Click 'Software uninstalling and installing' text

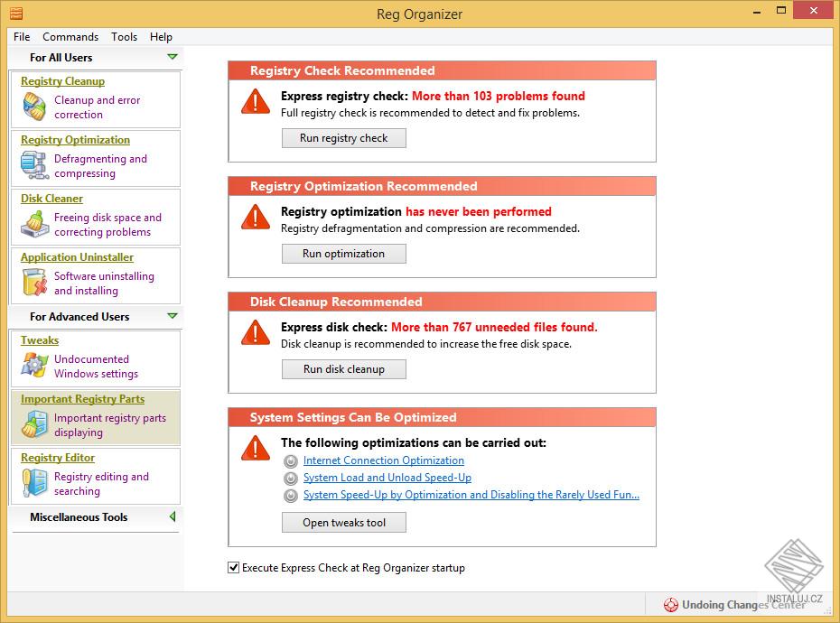click(x=104, y=284)
